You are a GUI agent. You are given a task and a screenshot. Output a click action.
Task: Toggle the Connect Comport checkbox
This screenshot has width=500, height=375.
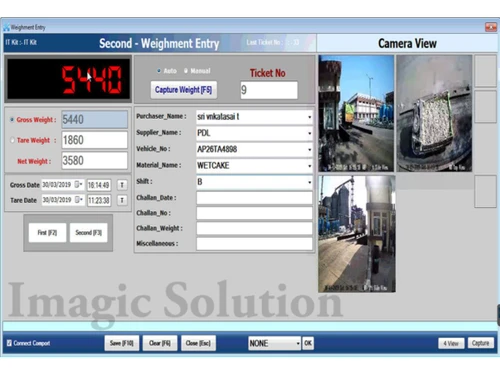[9, 343]
